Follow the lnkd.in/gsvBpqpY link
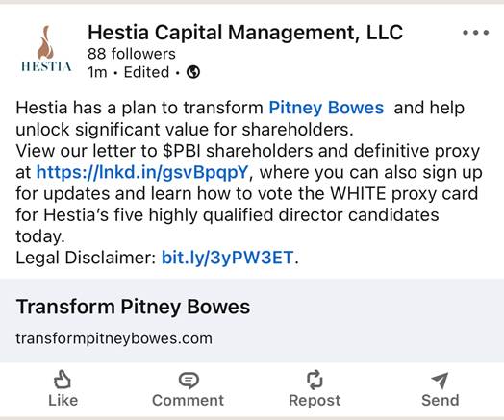Screen dimensions: 504x420 click(x=142, y=172)
